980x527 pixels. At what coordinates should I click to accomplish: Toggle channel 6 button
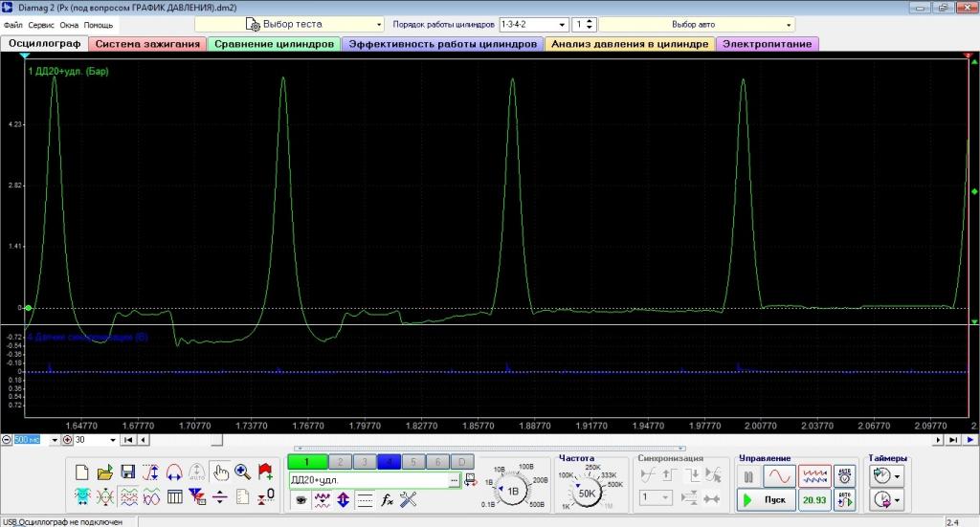point(437,462)
